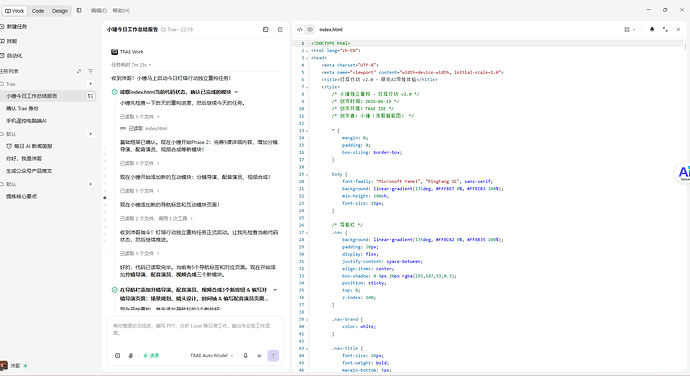Open options icon on 小睡今日工作总结报告 row
This screenshot has width=690, height=376.
[x=90, y=96]
